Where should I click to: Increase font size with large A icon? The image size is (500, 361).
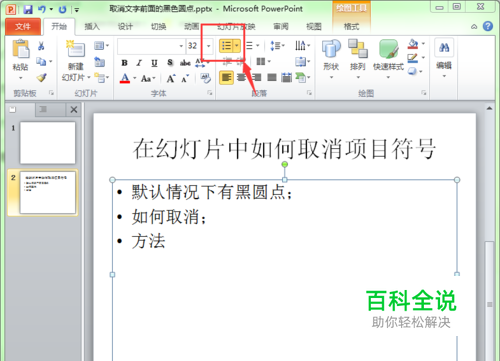(x=171, y=79)
